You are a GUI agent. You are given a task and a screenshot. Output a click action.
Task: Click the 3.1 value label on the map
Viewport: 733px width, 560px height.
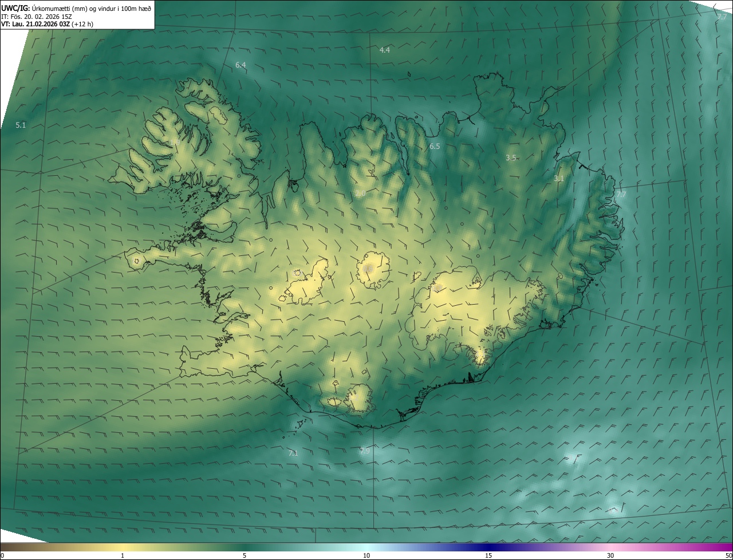point(559,179)
